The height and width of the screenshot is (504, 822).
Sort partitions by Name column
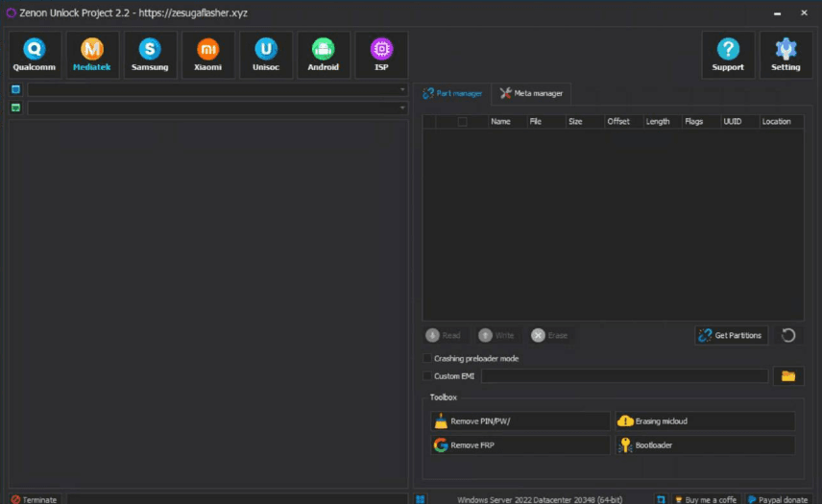click(507, 122)
